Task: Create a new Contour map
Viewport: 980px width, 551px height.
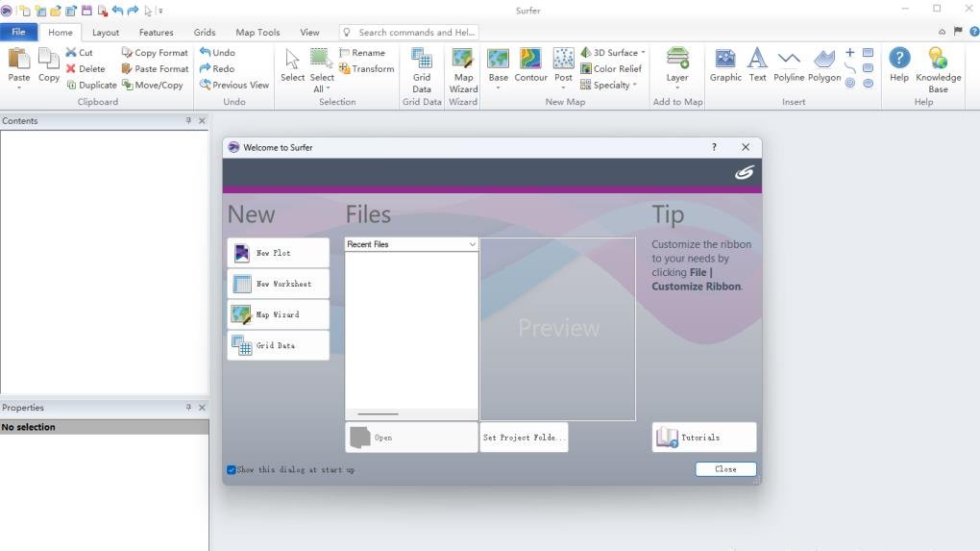Action: coord(530,65)
